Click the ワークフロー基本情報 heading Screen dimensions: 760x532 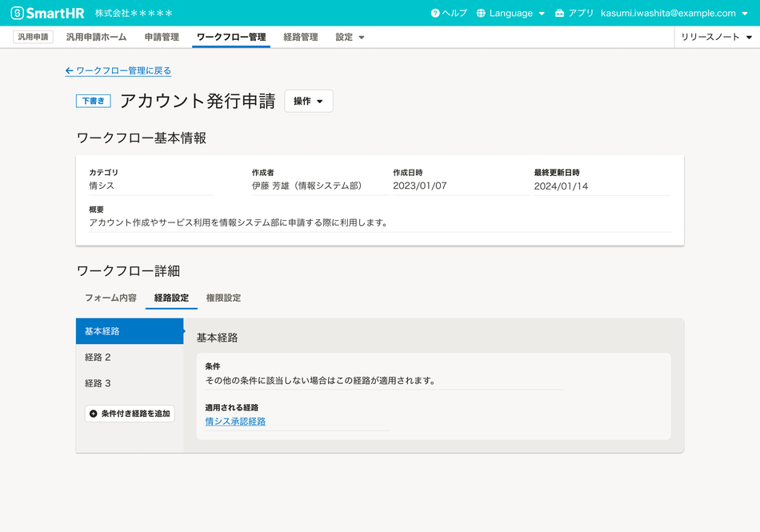pos(142,138)
